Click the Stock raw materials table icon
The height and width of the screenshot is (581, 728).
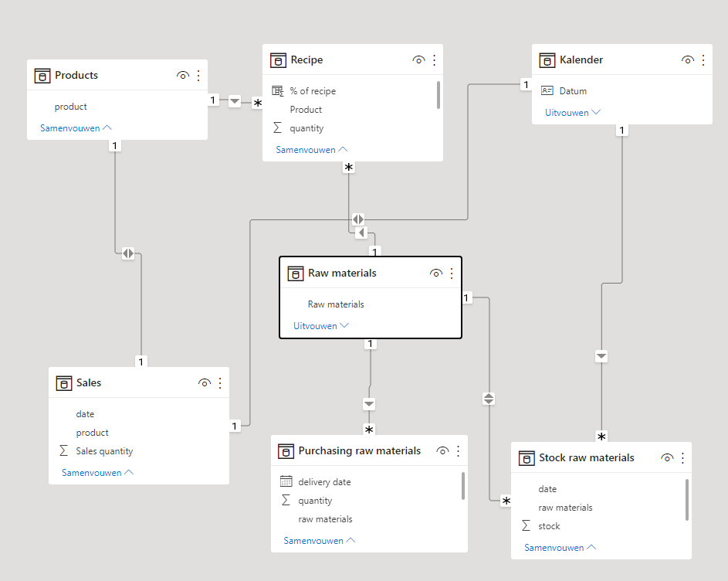(526, 458)
